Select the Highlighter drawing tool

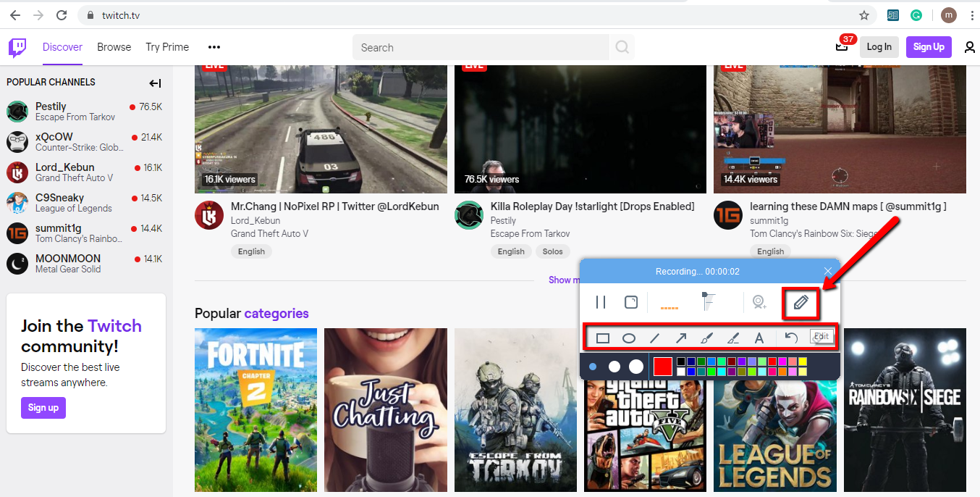tap(733, 338)
